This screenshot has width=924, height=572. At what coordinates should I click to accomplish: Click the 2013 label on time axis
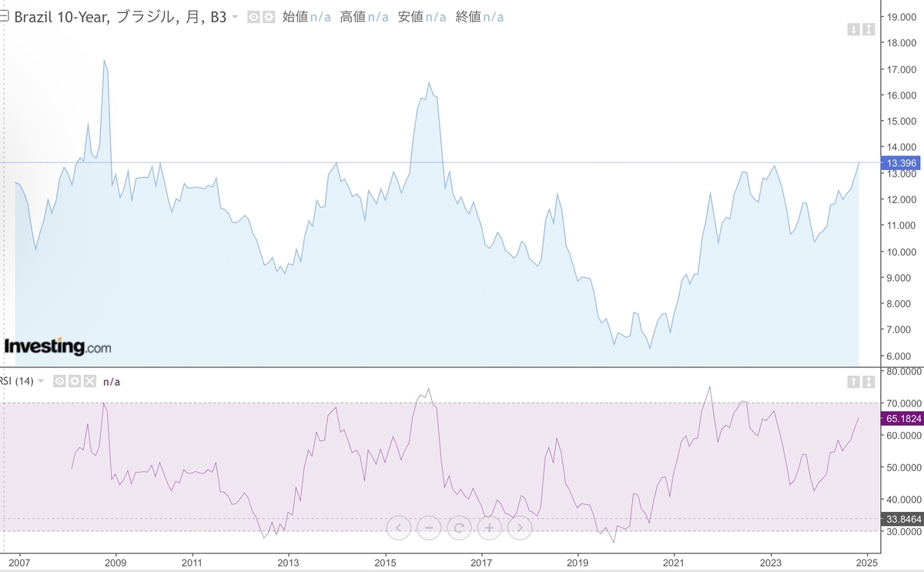(x=289, y=562)
